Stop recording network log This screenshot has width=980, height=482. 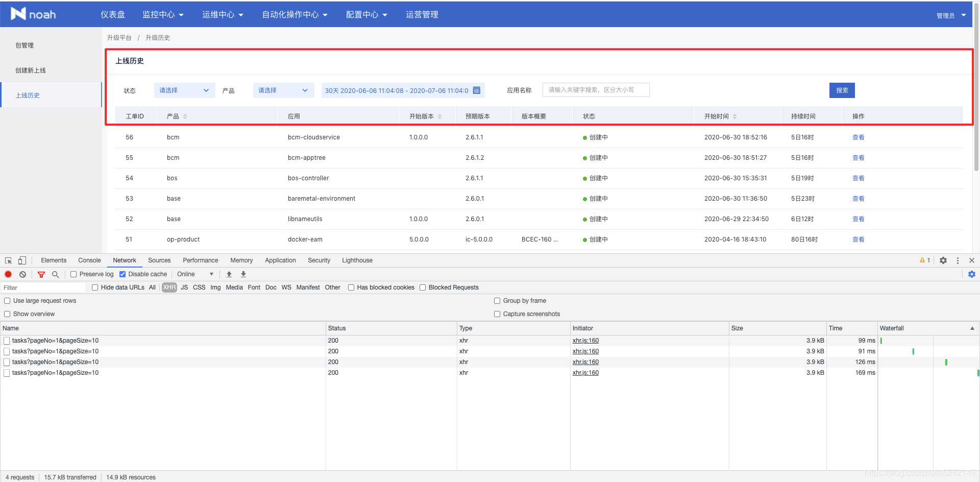pyautogui.click(x=8, y=274)
